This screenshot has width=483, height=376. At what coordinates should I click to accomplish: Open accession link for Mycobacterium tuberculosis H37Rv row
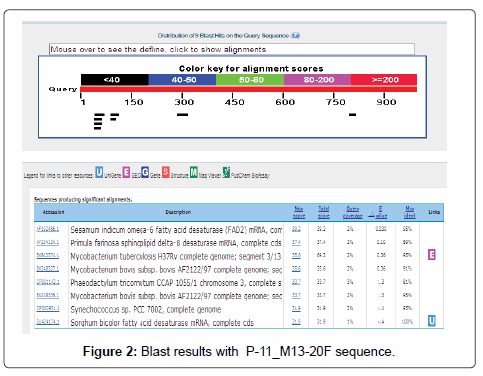(48, 256)
